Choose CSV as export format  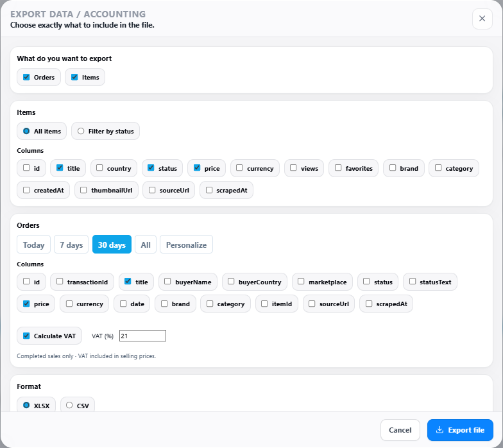69,406
